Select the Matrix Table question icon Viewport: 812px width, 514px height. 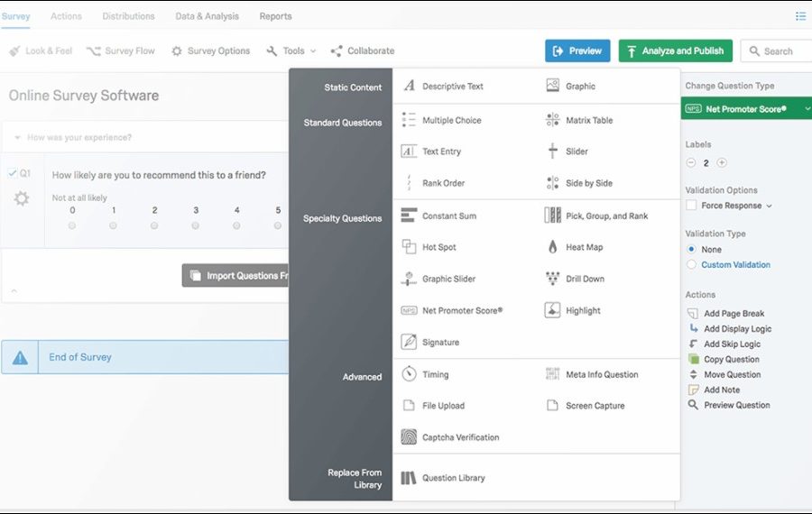click(x=552, y=120)
